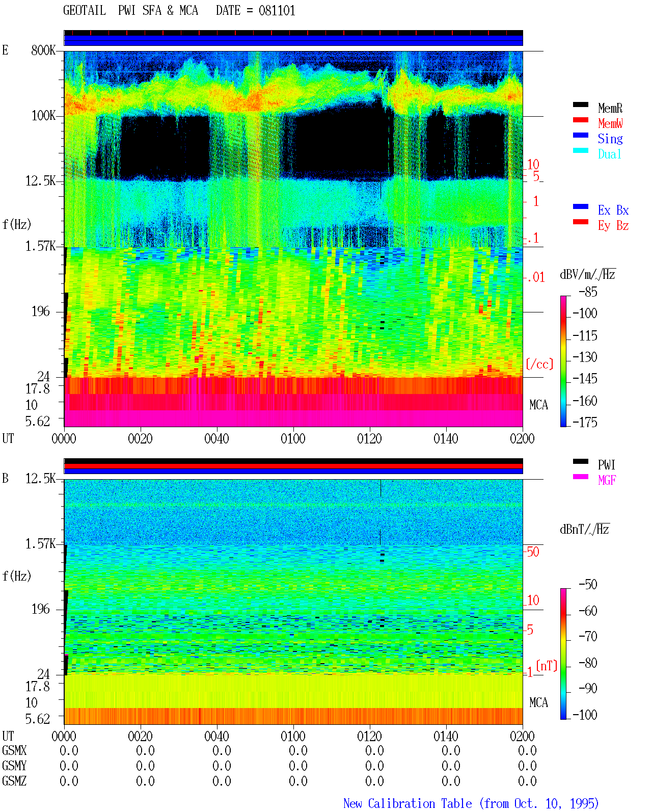Select the black PWI legend swatch
652x812 pixels.
click(581, 462)
